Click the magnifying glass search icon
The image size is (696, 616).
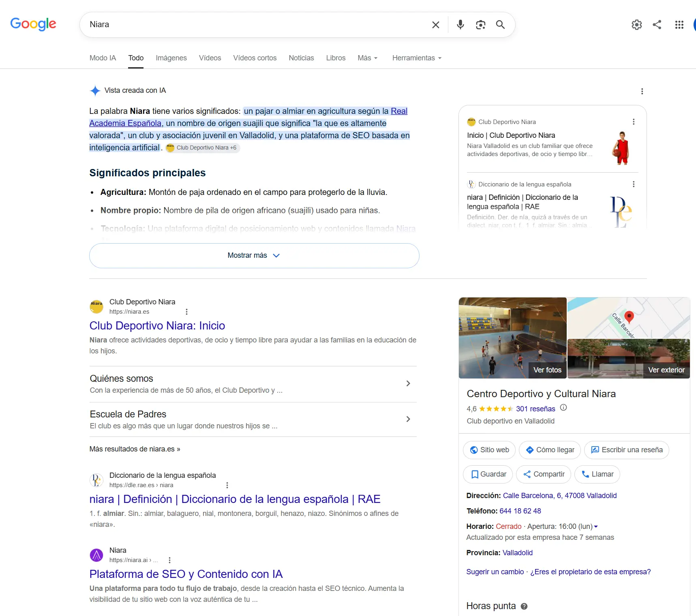(501, 25)
